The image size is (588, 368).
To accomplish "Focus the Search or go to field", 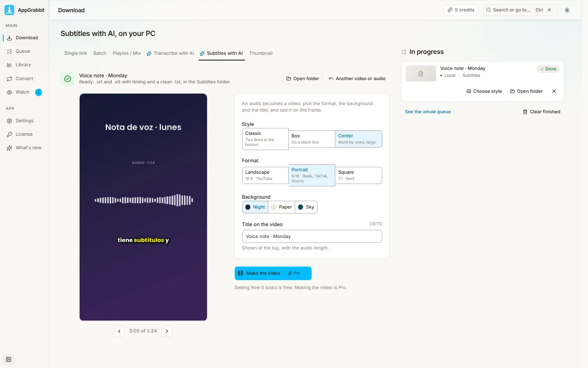I will 520,10.
